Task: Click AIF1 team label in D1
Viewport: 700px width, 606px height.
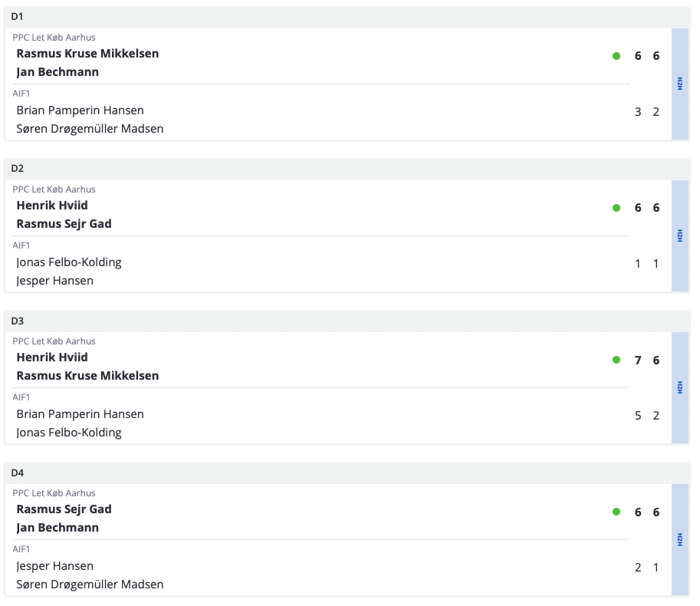Action: [21, 94]
